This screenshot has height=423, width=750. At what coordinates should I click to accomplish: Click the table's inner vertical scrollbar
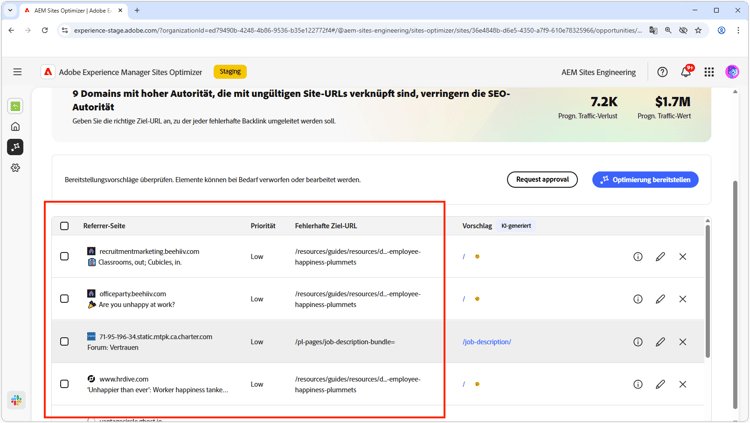click(707, 291)
